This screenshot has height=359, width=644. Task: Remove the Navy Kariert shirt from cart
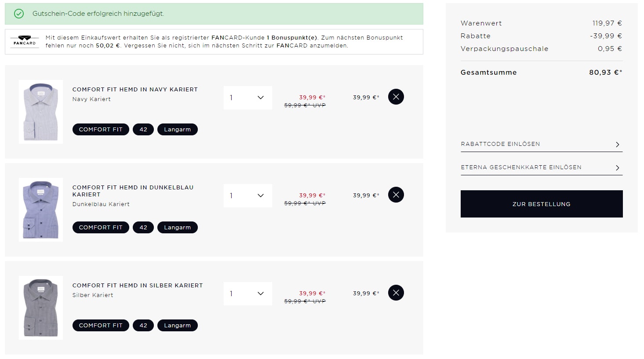396,97
